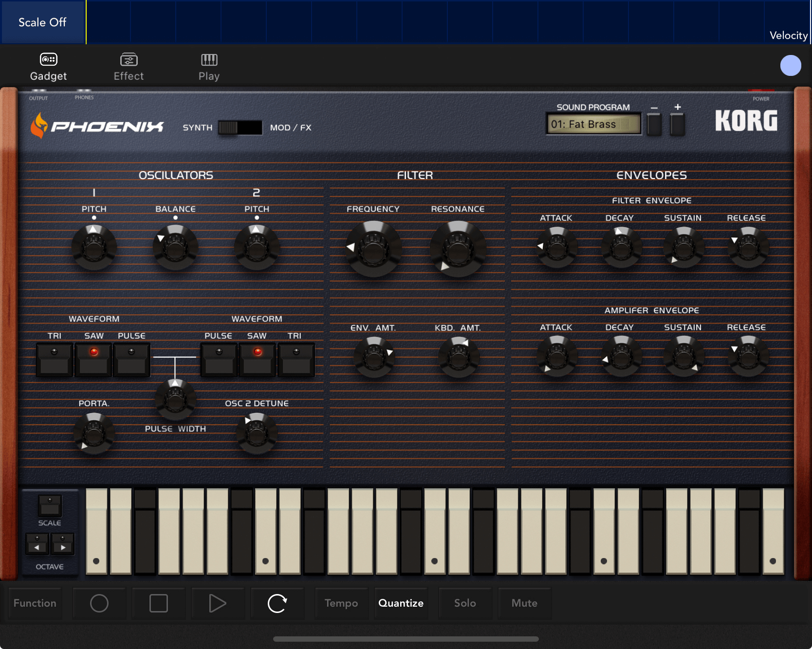Click the square stop button
Image resolution: width=812 pixels, height=649 pixels.
(159, 603)
